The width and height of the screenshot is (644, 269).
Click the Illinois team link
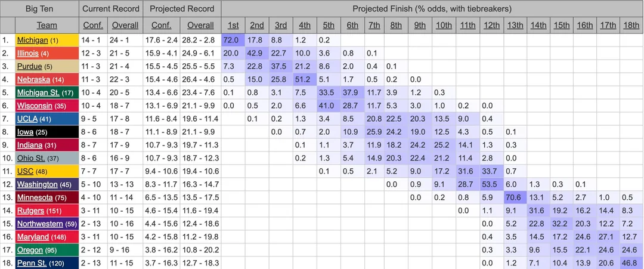pyautogui.click(x=30, y=53)
